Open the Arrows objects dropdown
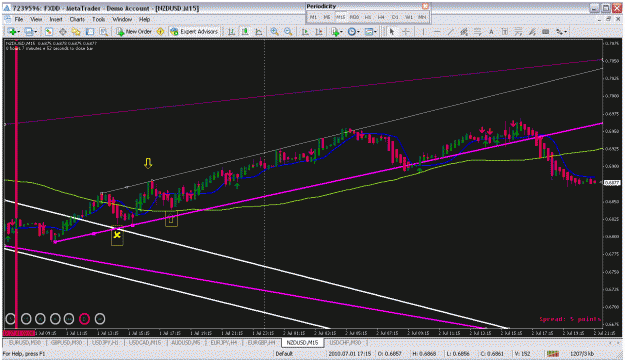This screenshot has height=360, width=625. 561,31
